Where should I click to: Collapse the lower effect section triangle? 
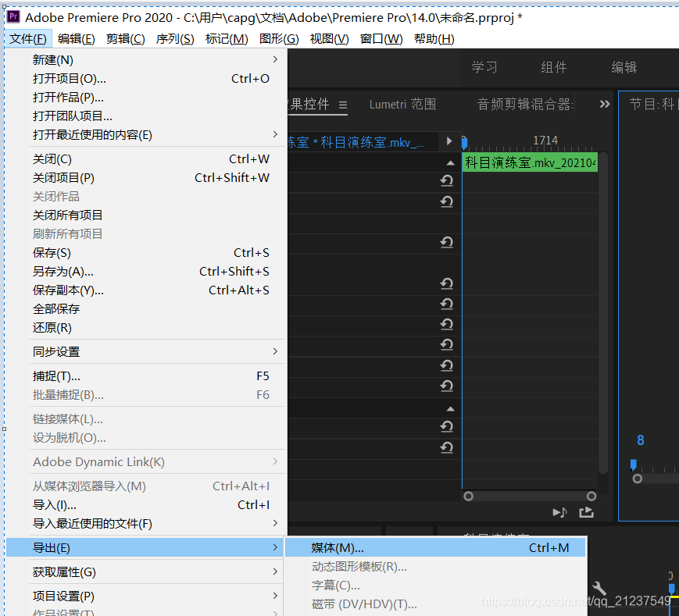coord(450,409)
